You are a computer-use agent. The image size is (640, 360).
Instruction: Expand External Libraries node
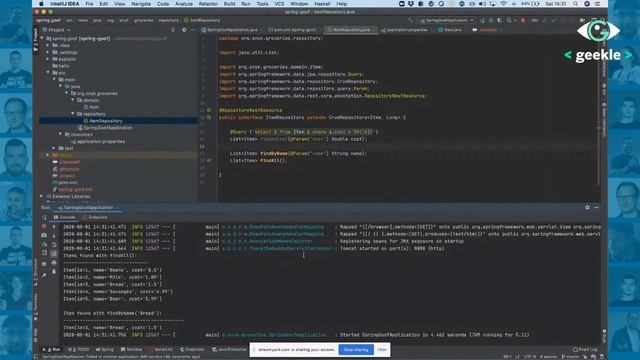pyautogui.click(x=42, y=196)
